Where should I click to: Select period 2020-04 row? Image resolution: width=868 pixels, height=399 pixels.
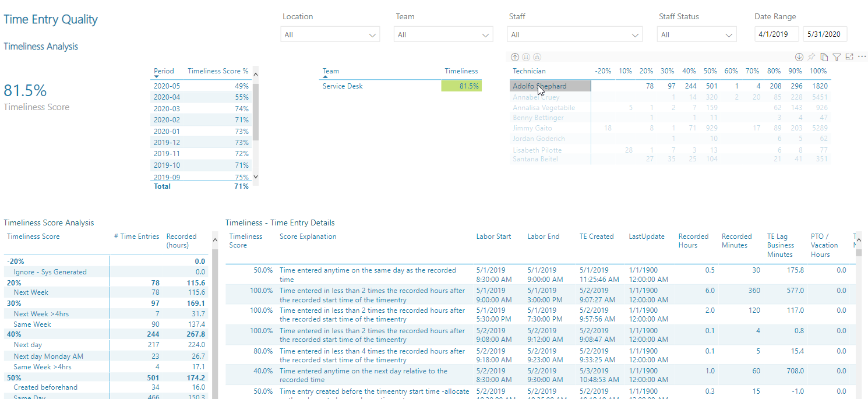(x=202, y=97)
